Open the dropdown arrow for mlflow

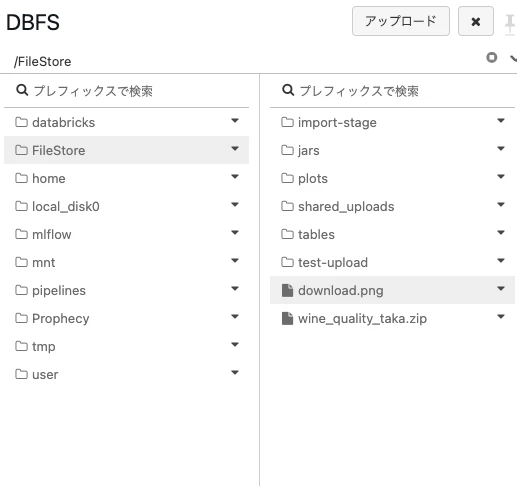(x=235, y=232)
